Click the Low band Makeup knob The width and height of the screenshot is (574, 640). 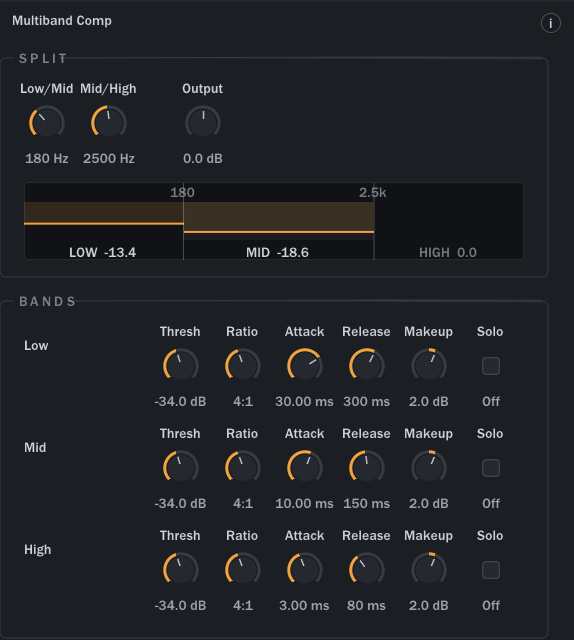pos(429,365)
